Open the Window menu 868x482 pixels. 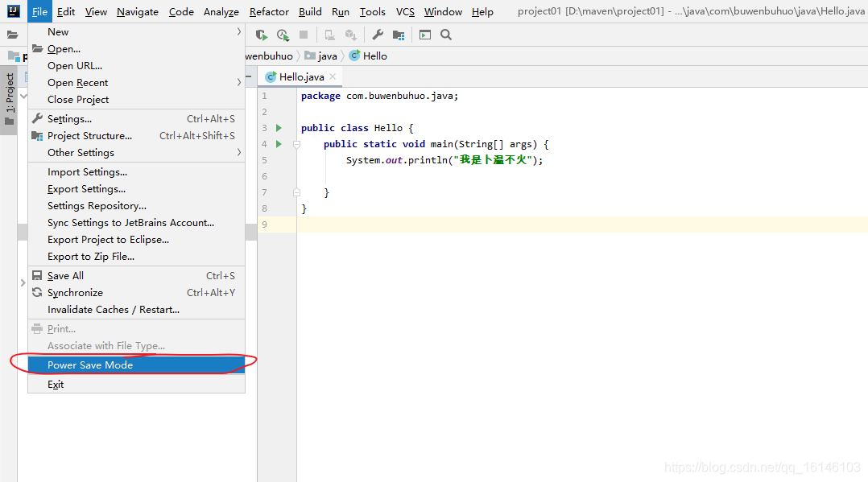(443, 11)
